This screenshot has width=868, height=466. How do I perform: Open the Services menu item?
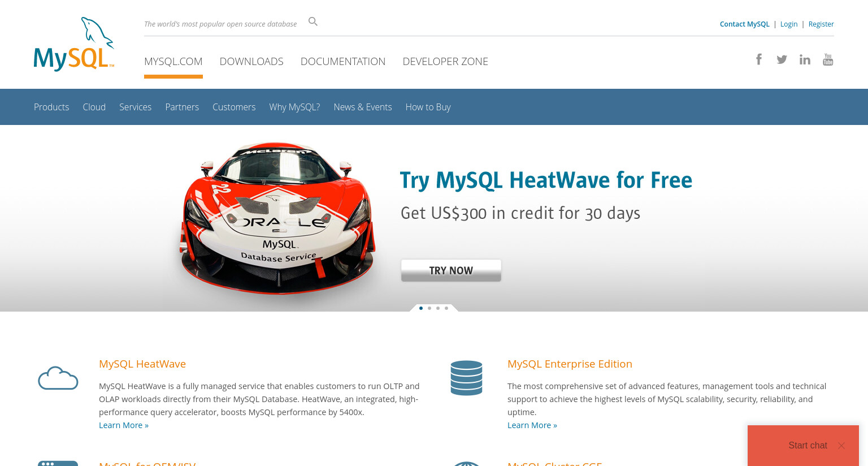tap(135, 107)
